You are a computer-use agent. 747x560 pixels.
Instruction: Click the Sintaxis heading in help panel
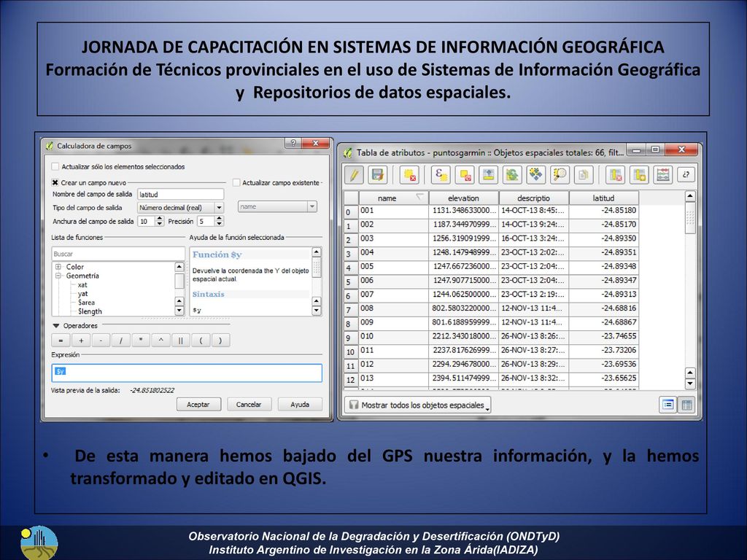[208, 295]
